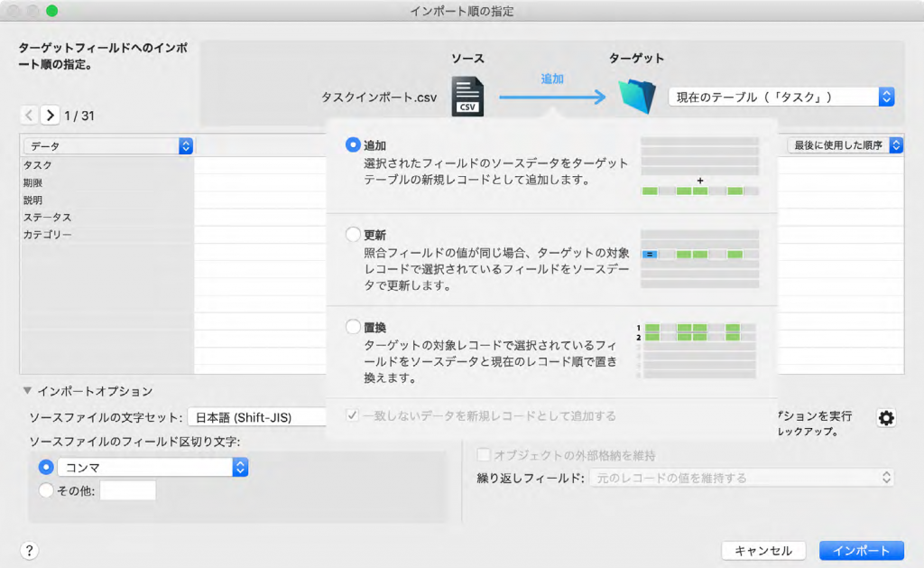Click the blue target folder icon
Image resolution: width=924 pixels, height=568 pixels.
pos(637,96)
